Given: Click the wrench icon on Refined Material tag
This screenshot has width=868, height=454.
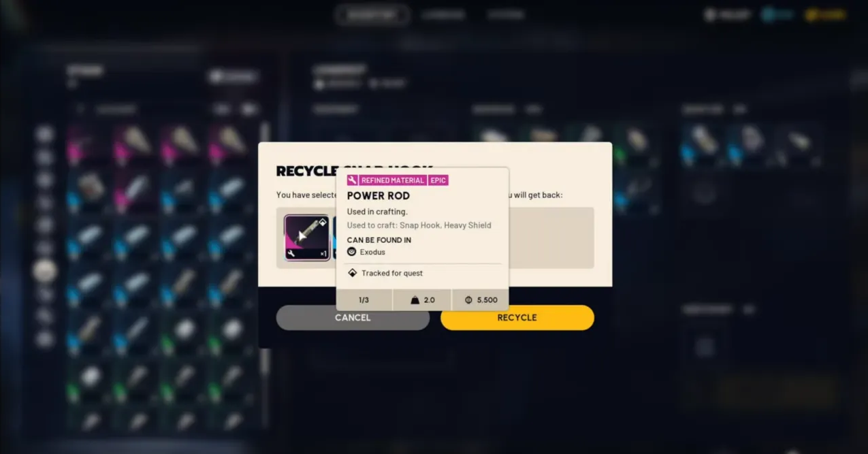Looking at the screenshot, I should pos(352,180).
